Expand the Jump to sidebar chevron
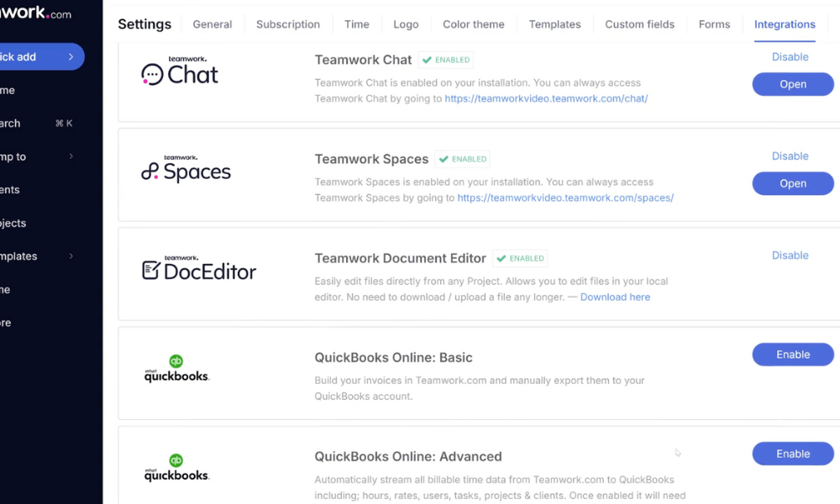This screenshot has width=840, height=504. tap(71, 156)
